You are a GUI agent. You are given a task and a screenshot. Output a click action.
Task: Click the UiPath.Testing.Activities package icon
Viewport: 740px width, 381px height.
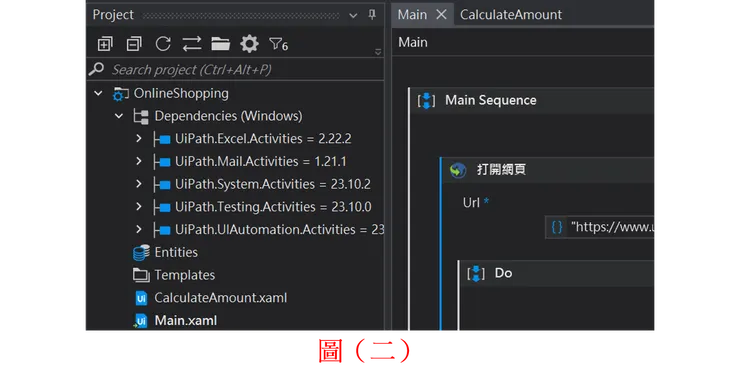(x=162, y=207)
